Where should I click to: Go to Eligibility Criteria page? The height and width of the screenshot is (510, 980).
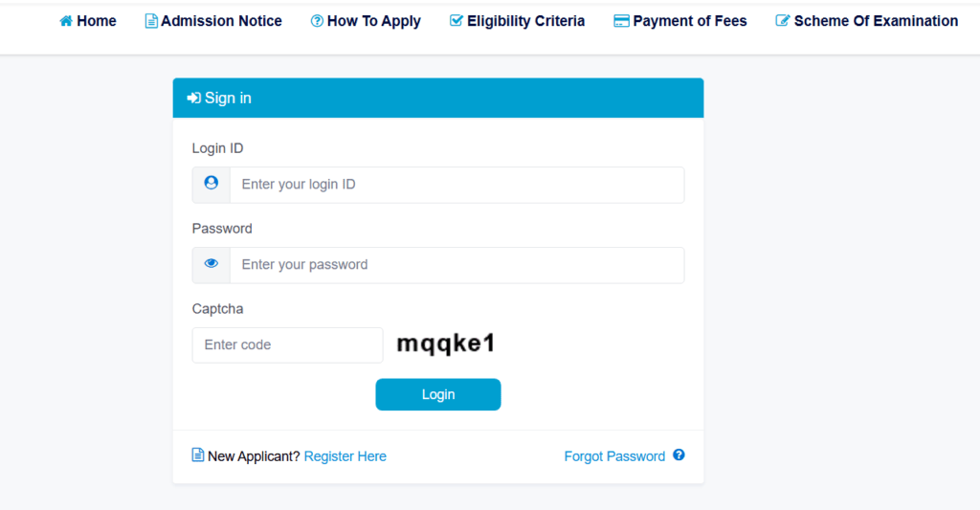point(518,21)
